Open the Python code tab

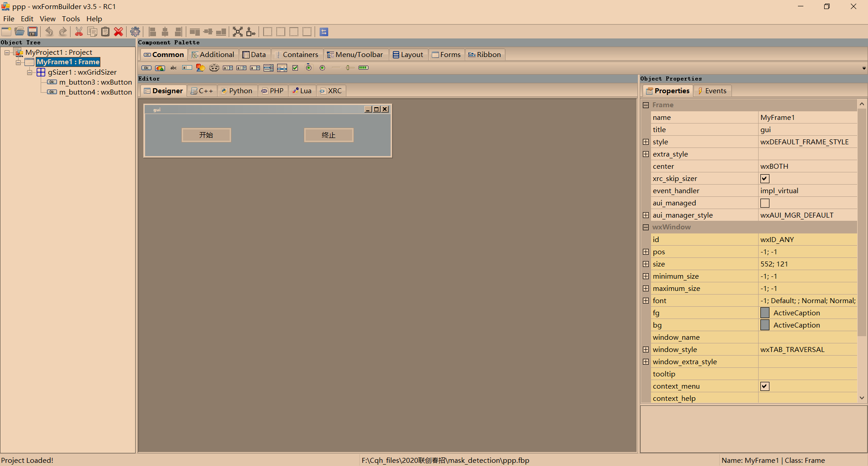pos(237,91)
